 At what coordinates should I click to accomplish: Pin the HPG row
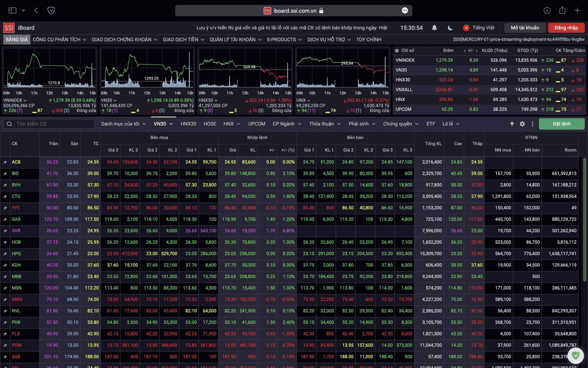click(5, 254)
